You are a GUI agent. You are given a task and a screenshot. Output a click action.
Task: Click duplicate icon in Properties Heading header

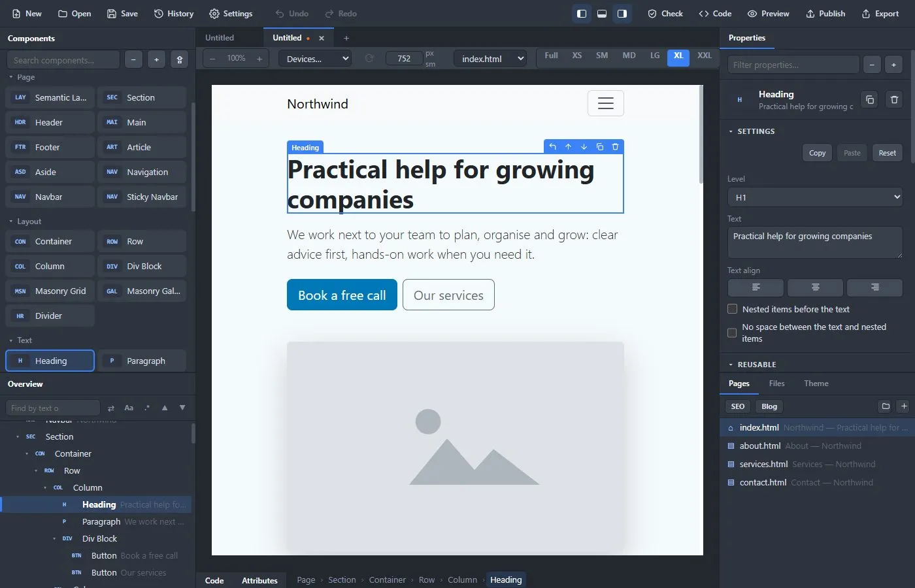click(870, 100)
